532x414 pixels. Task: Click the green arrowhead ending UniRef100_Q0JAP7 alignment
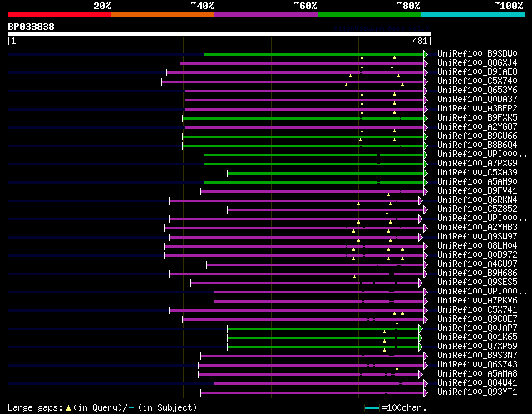pyautogui.click(x=421, y=329)
